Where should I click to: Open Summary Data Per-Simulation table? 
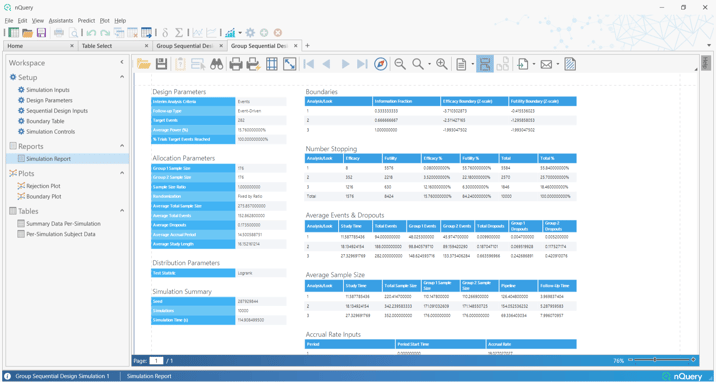63,224
